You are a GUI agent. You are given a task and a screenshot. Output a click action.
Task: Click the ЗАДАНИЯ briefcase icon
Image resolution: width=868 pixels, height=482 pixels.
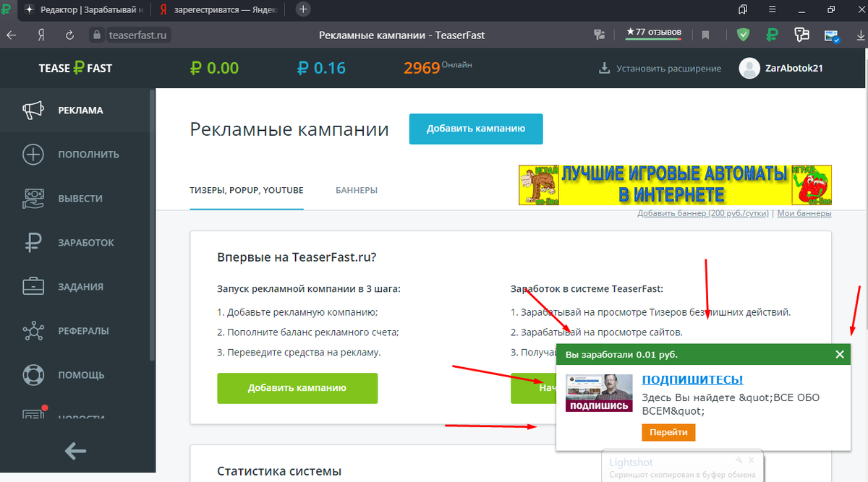pyautogui.click(x=33, y=287)
